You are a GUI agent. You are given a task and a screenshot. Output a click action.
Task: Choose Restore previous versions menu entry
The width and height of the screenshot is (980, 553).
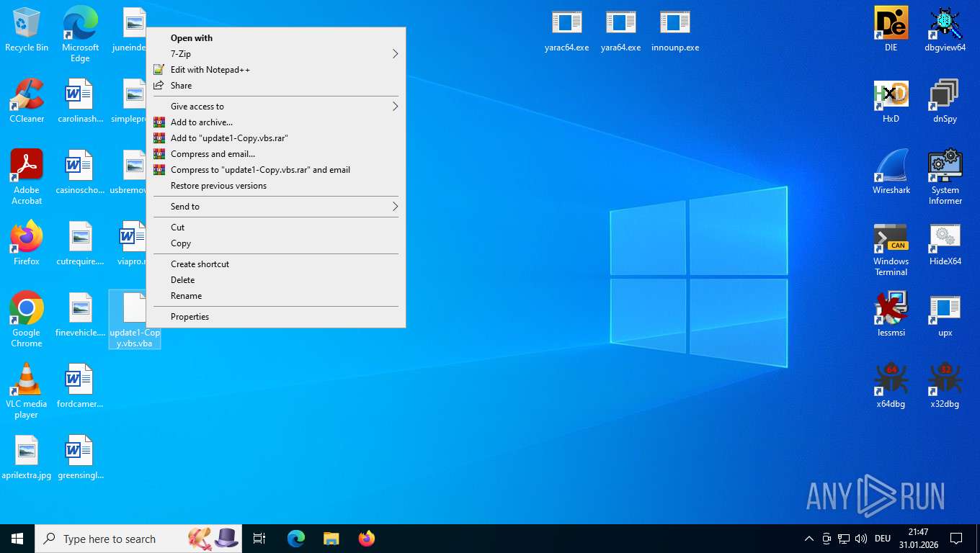click(276, 186)
